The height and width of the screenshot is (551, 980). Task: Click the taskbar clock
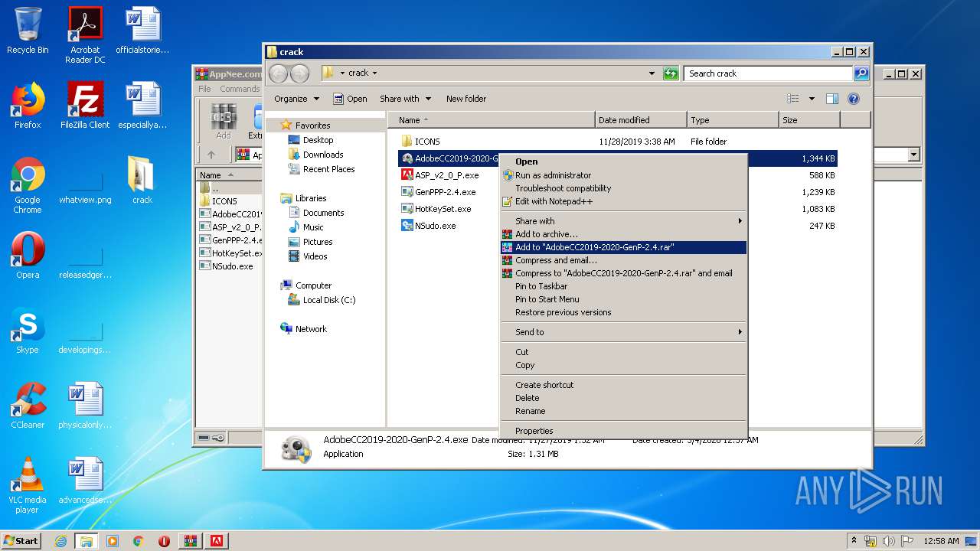tap(941, 541)
